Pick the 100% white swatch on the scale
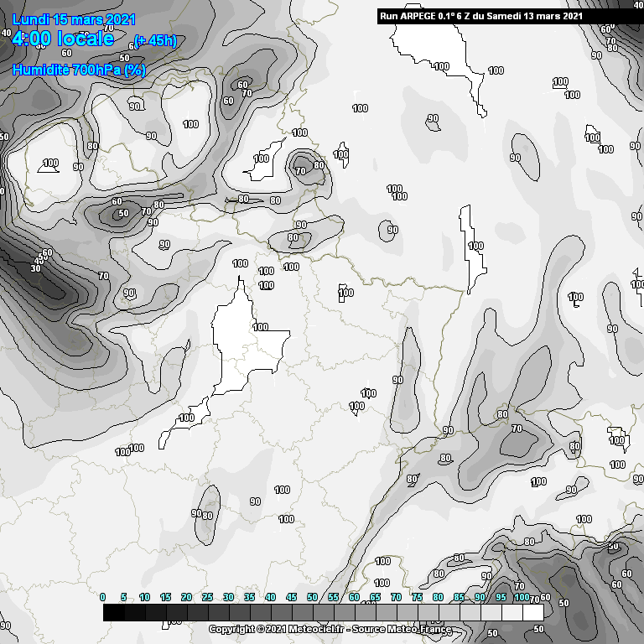This screenshot has width=644, height=644. click(x=532, y=613)
